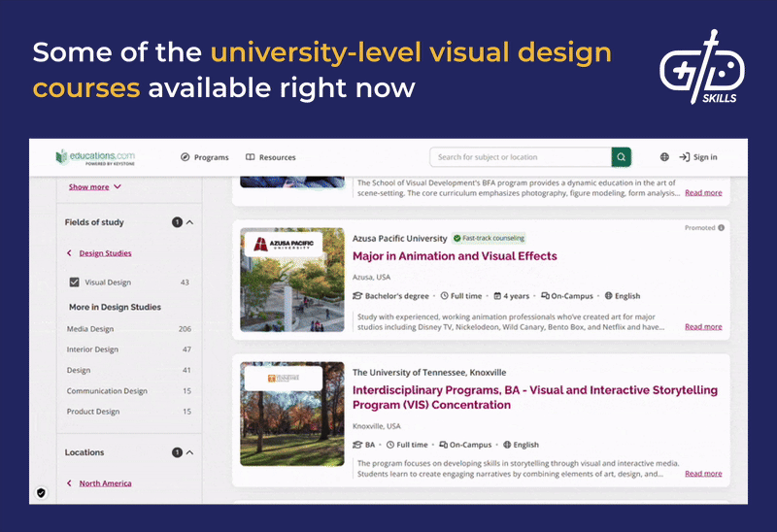Click the Bachelor's degree graduation cap icon
The height and width of the screenshot is (532, 777).
357,296
